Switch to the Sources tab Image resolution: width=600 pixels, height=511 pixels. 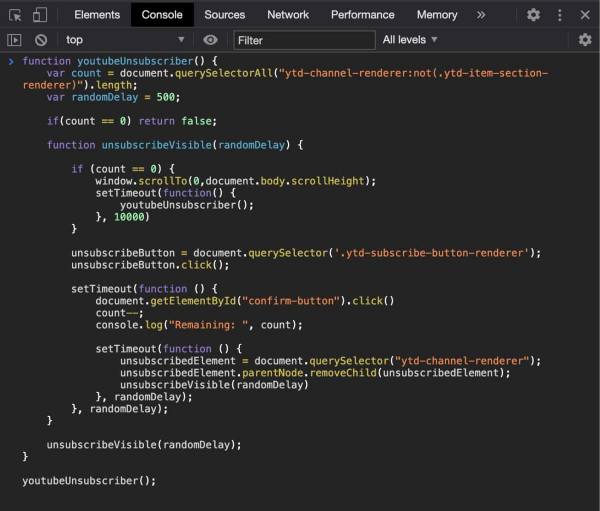(x=225, y=15)
